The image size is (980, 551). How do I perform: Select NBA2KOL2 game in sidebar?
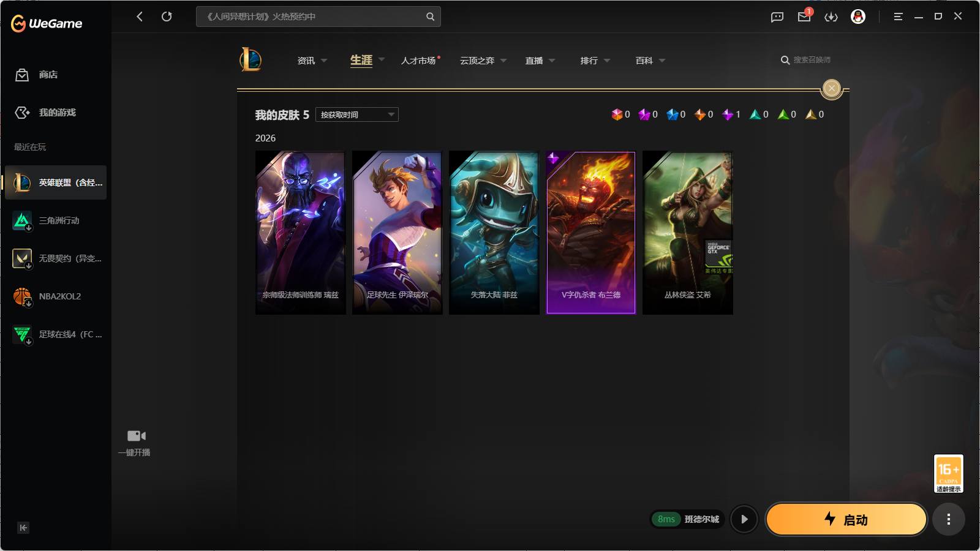click(x=56, y=296)
